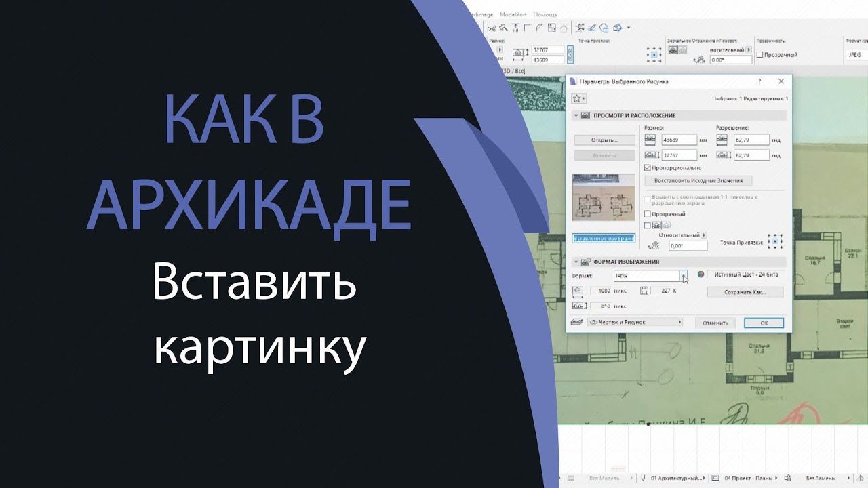Click the first Разрешение field 62,79
868x488 pixels.
(751, 140)
